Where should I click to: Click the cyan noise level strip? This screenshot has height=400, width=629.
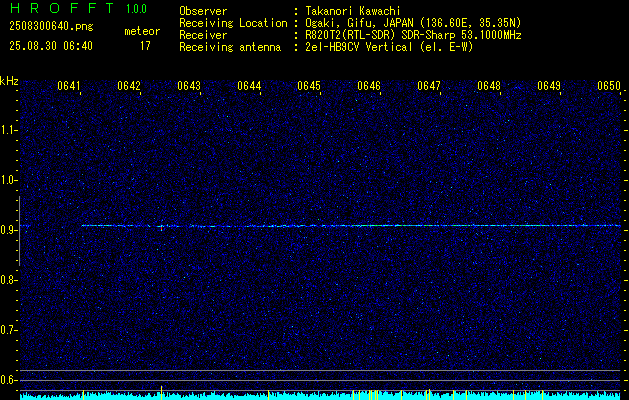321,397
